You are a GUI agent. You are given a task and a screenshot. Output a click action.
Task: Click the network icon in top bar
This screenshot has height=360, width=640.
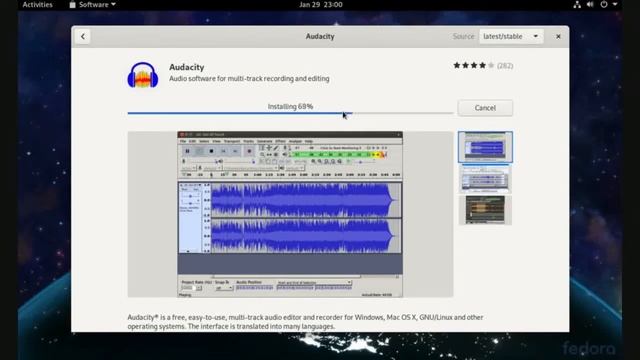click(x=577, y=4)
